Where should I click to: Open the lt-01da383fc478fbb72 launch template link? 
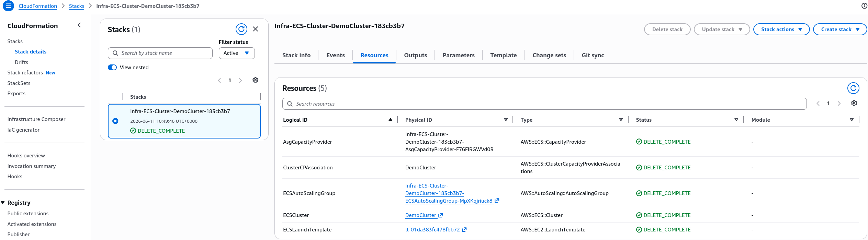pos(432,230)
